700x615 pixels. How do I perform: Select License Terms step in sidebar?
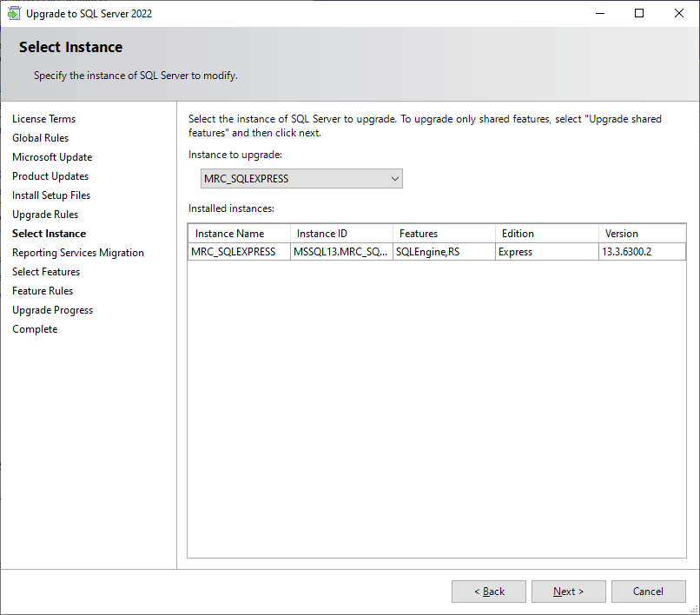click(43, 119)
